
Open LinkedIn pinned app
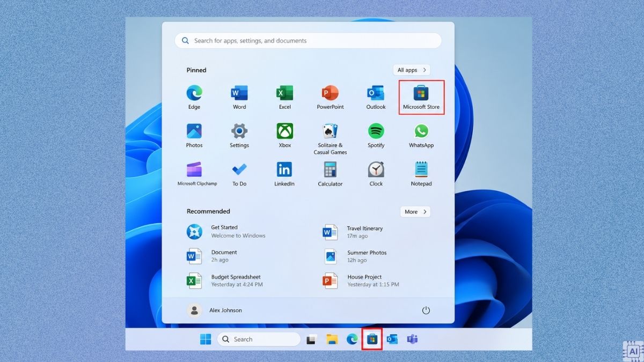[x=284, y=174]
